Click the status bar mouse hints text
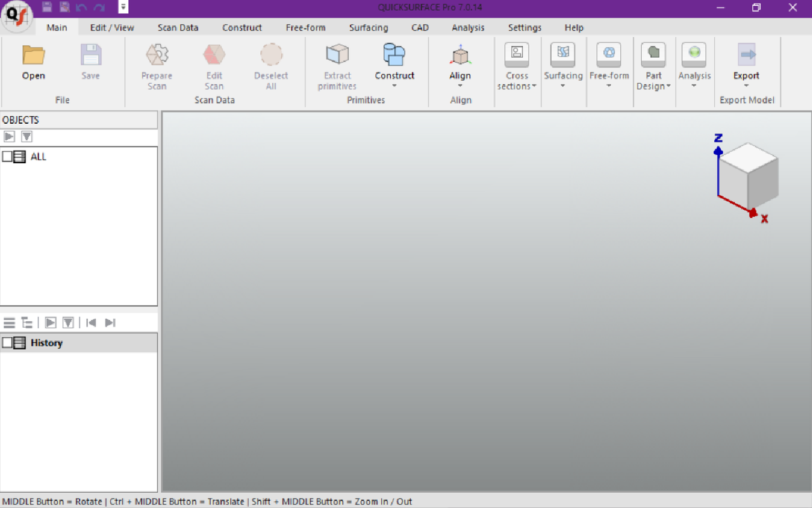This screenshot has width=812, height=508. click(207, 502)
